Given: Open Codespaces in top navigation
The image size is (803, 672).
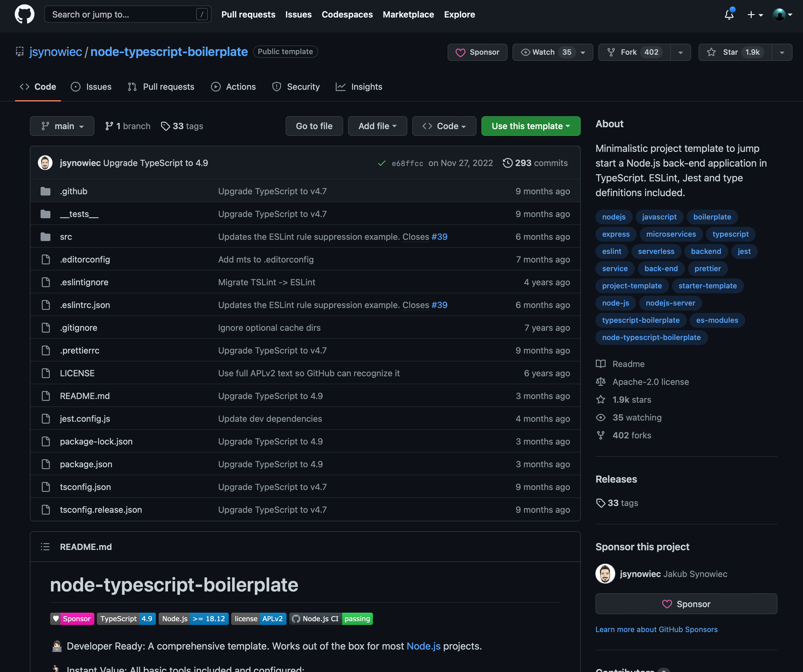Looking at the screenshot, I should [x=347, y=14].
